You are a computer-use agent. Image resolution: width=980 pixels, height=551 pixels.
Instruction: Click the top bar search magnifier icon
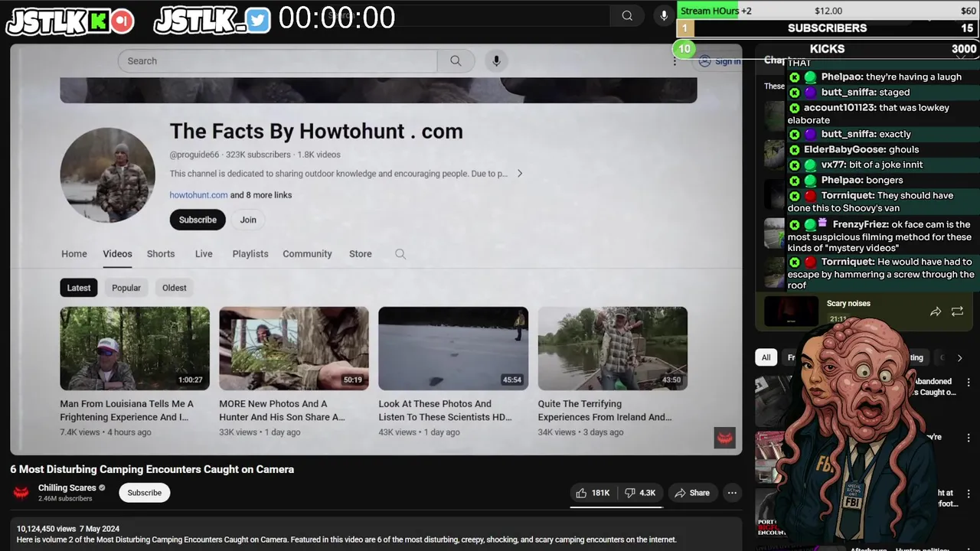click(x=627, y=16)
